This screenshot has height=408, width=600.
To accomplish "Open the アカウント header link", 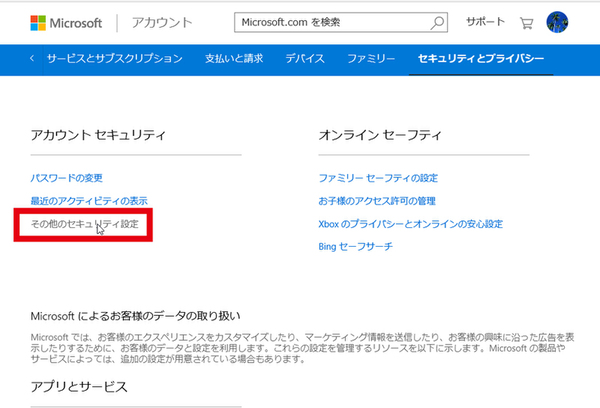I will (x=162, y=23).
